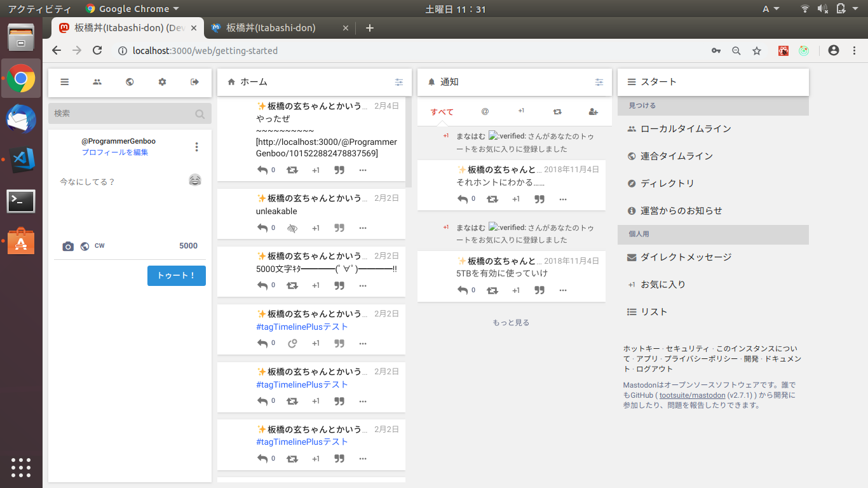Open the プロフィールを編集 link
The width and height of the screenshot is (868, 488).
115,152
